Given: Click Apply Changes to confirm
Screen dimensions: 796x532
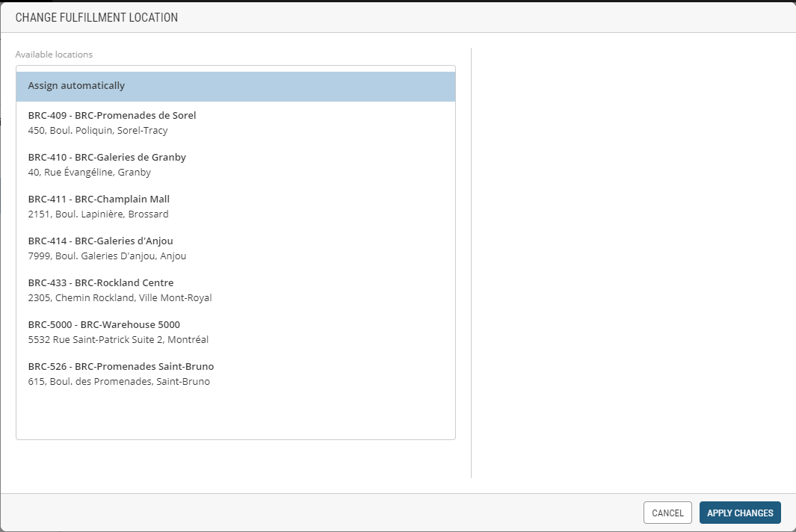Looking at the screenshot, I should click(x=740, y=513).
